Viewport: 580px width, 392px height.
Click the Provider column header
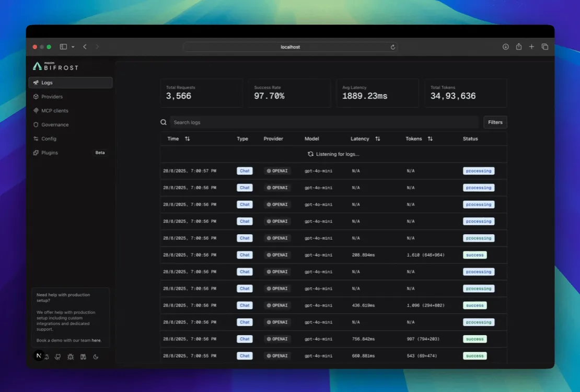[x=273, y=139]
